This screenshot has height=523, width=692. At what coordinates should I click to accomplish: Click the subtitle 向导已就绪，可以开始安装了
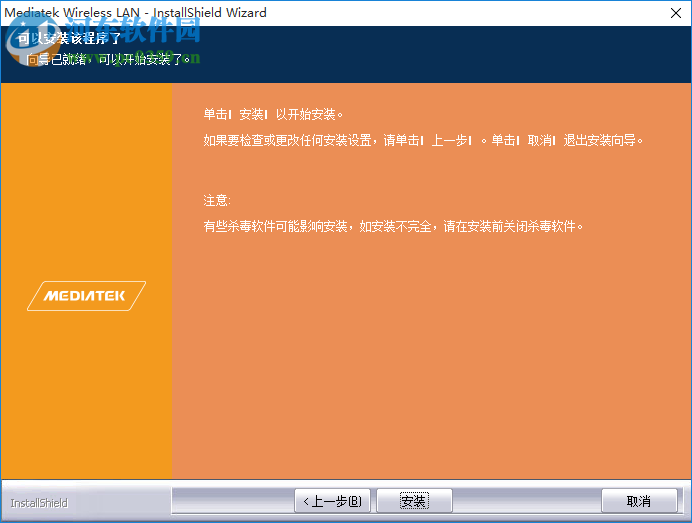pos(107,59)
